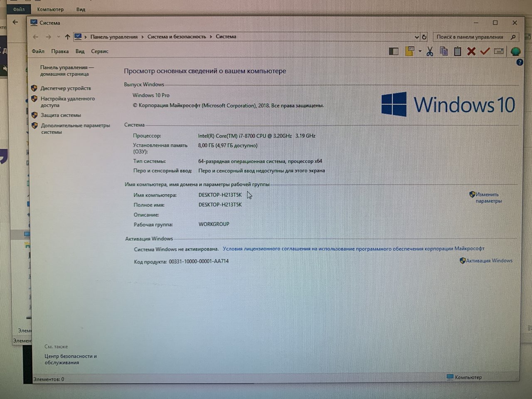Go up one level with the up arrow

(67, 37)
